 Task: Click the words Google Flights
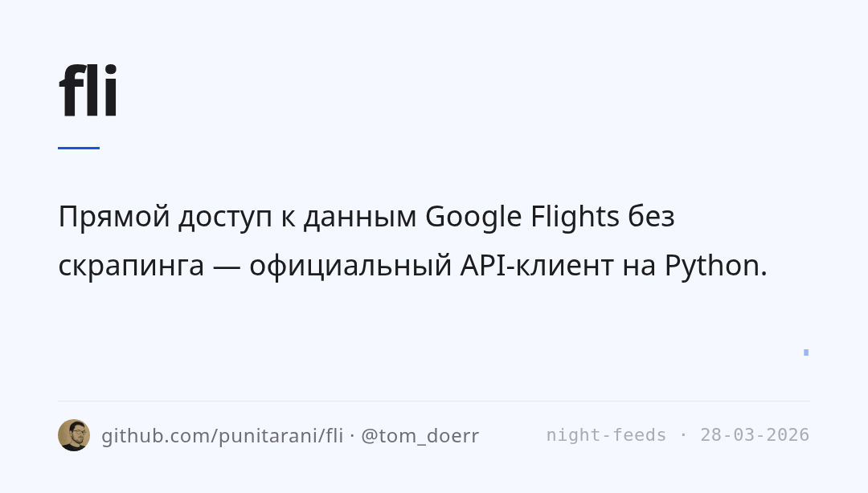(522, 217)
